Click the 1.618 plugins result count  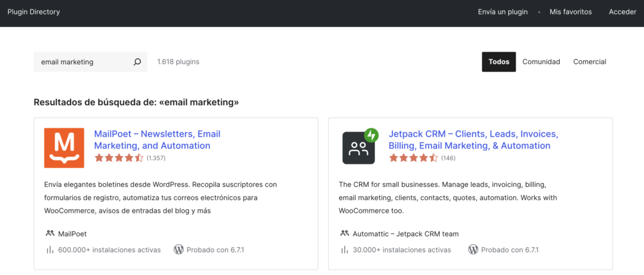tap(178, 62)
